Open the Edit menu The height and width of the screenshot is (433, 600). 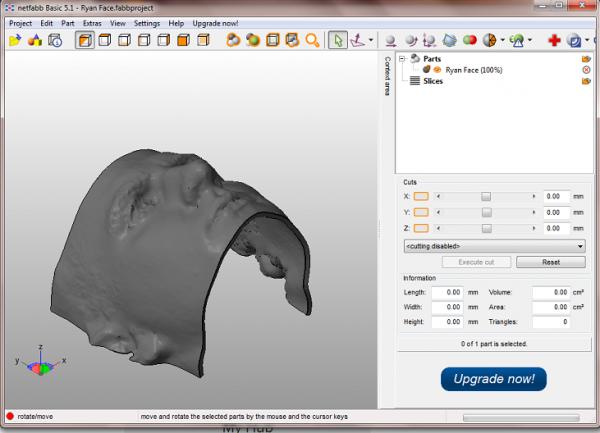pyautogui.click(x=47, y=23)
